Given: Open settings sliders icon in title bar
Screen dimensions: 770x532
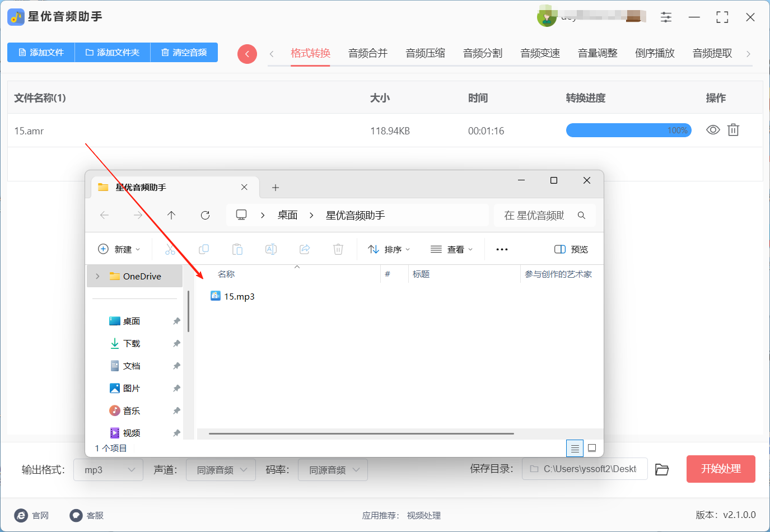Looking at the screenshot, I should 666,17.
